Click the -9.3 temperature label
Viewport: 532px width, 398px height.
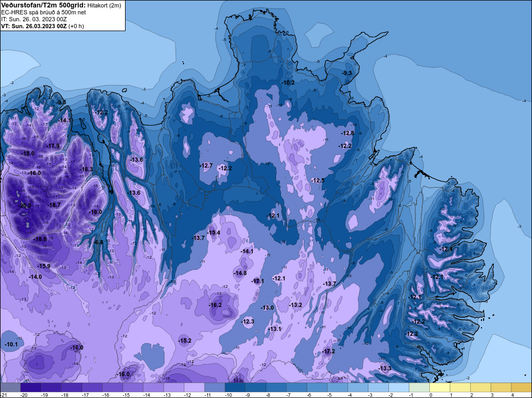point(347,73)
